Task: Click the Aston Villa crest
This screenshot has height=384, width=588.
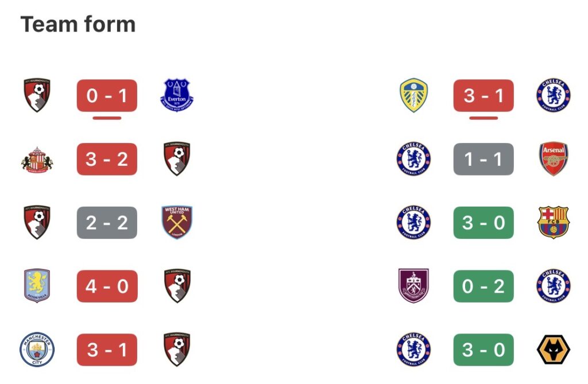Action: tap(37, 286)
